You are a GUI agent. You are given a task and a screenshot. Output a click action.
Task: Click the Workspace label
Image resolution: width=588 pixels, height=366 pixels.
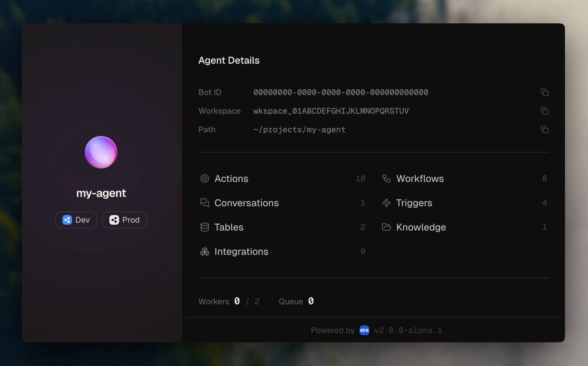coord(219,111)
